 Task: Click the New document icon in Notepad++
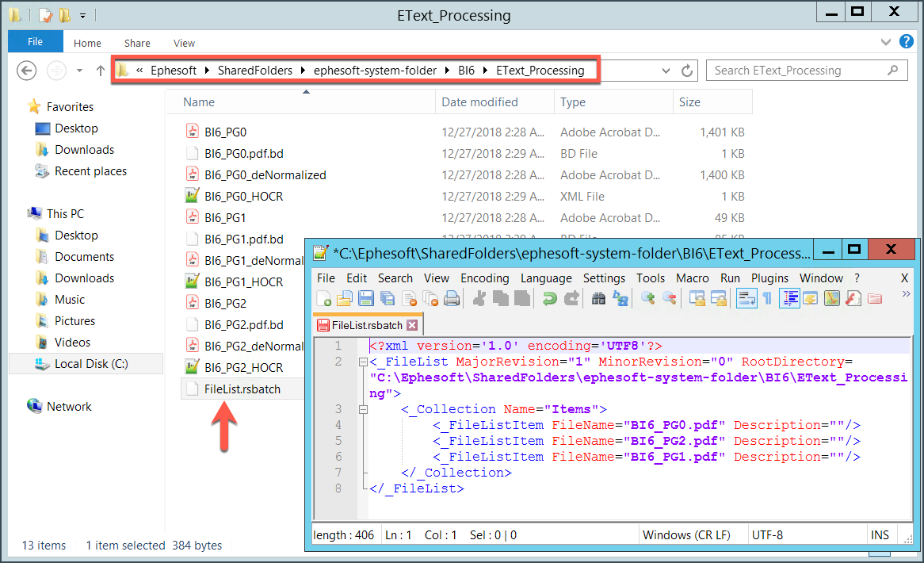[323, 299]
